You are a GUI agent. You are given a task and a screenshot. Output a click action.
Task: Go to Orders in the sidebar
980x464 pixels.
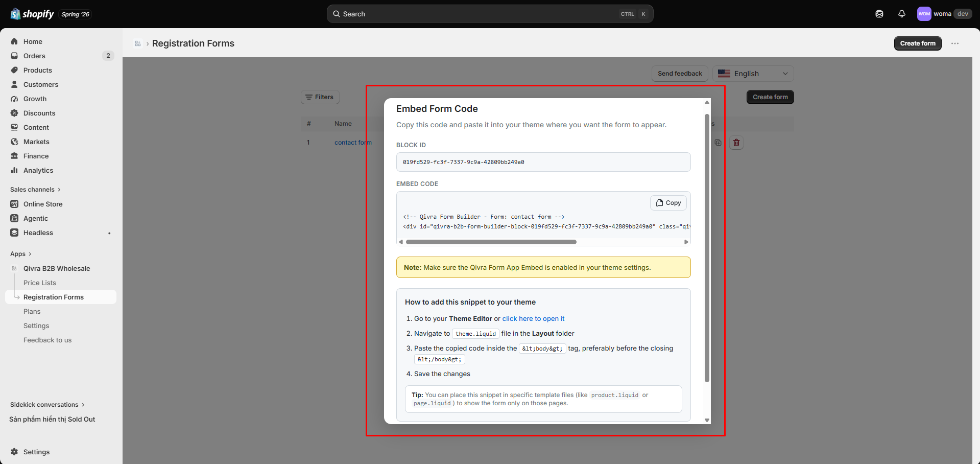coord(34,56)
